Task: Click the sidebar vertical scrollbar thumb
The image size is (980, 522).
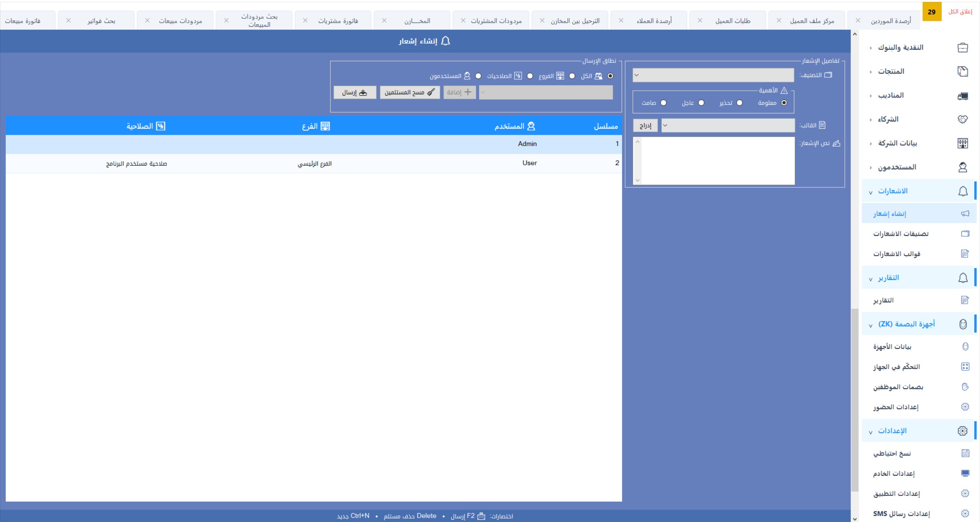Action: (855, 400)
